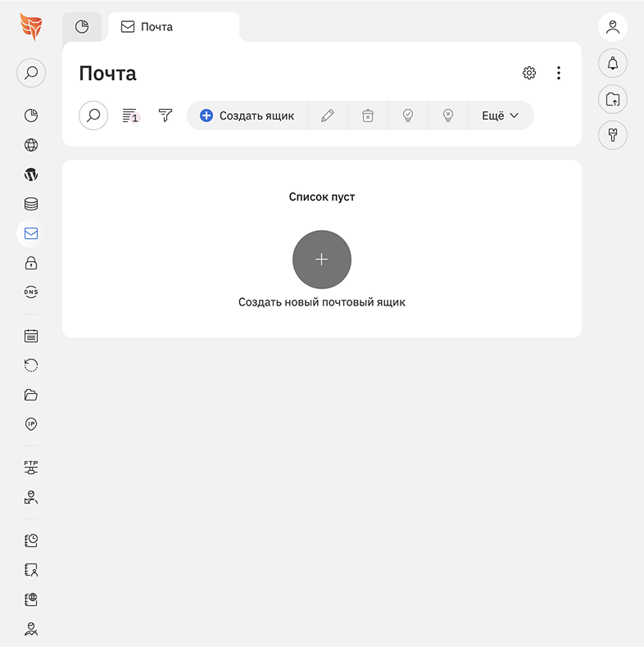Viewport: 644px width, 647px height.
Task: Click the Создать ящик button
Action: click(x=247, y=115)
